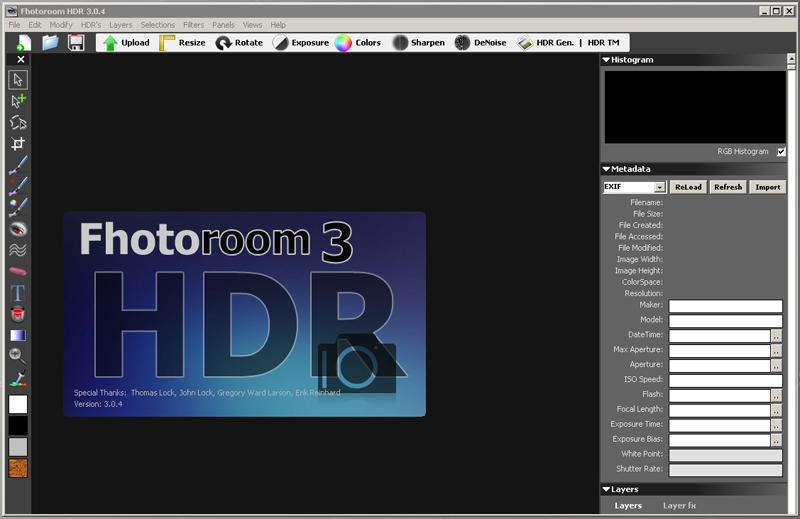Launch HDR Gen. from the toolbar
This screenshot has height=519, width=800.
pos(545,43)
